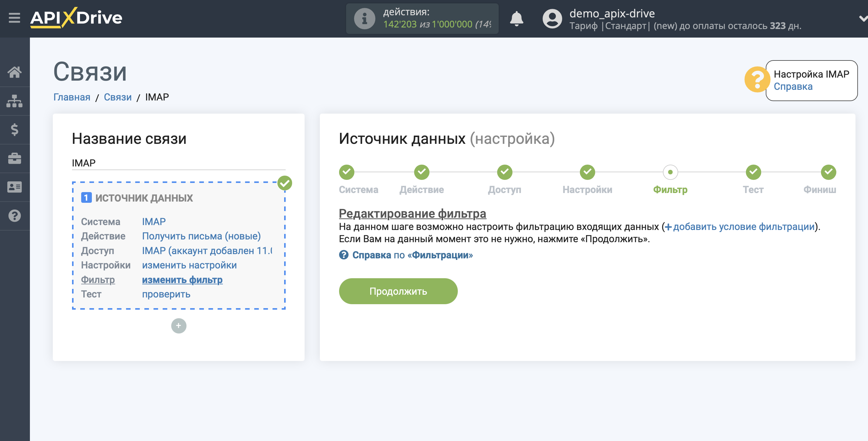
Task: Go to Финиш step circle
Action: (x=828, y=172)
